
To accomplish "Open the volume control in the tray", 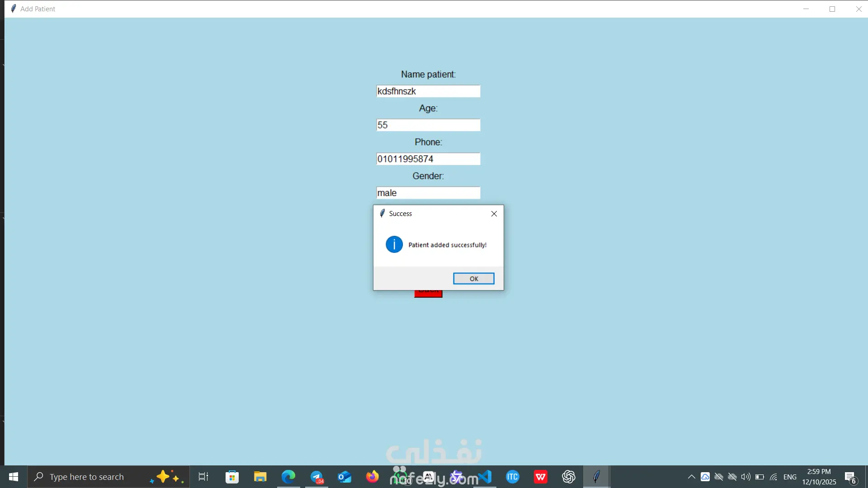I will pyautogui.click(x=745, y=477).
